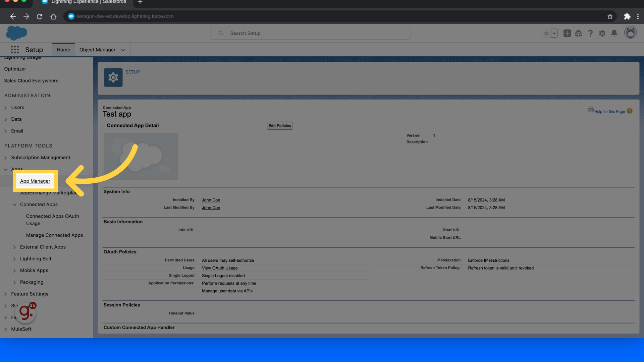Click into Search Setup field

click(x=310, y=33)
